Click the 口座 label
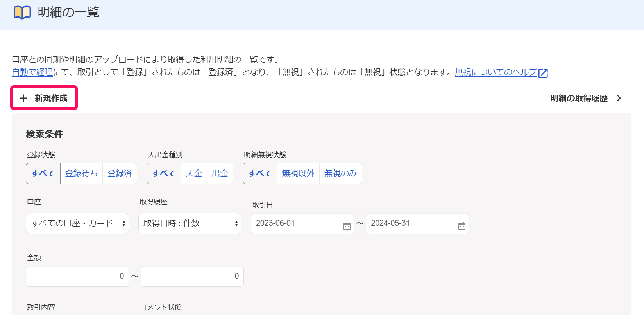 point(34,202)
